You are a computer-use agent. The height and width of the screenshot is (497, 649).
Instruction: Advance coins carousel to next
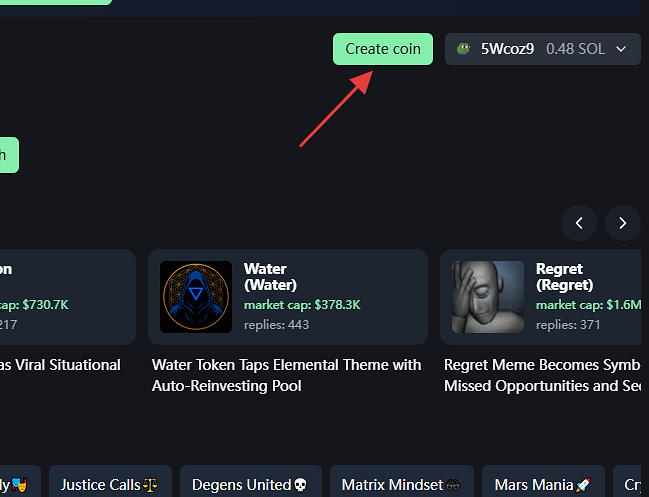tap(622, 222)
